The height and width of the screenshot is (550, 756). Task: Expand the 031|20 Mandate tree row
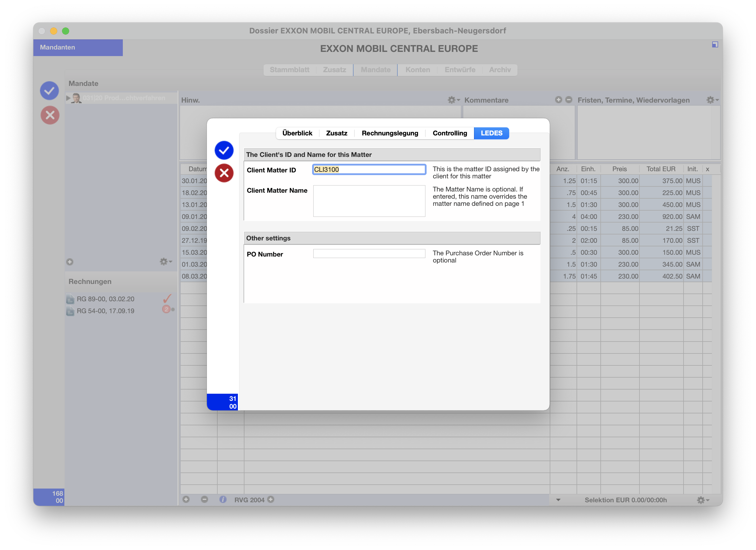tap(68, 98)
